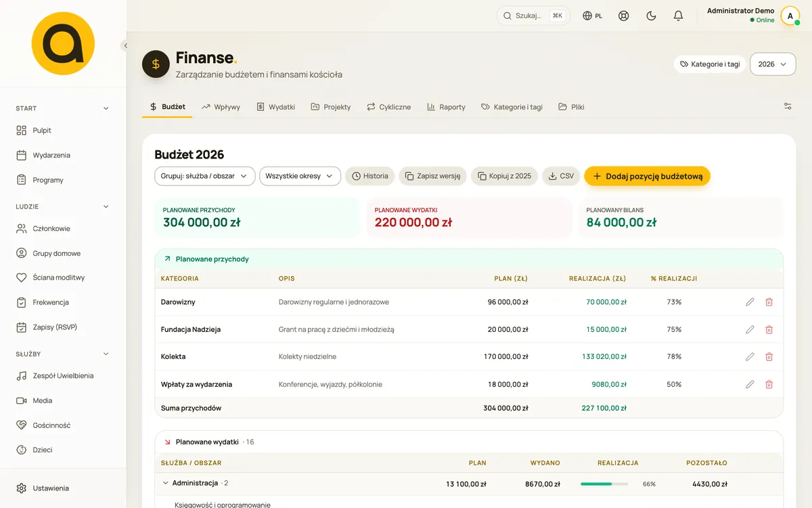812x508 pixels.
Task: Open the help lifebuoy icon
Action: tap(624, 16)
